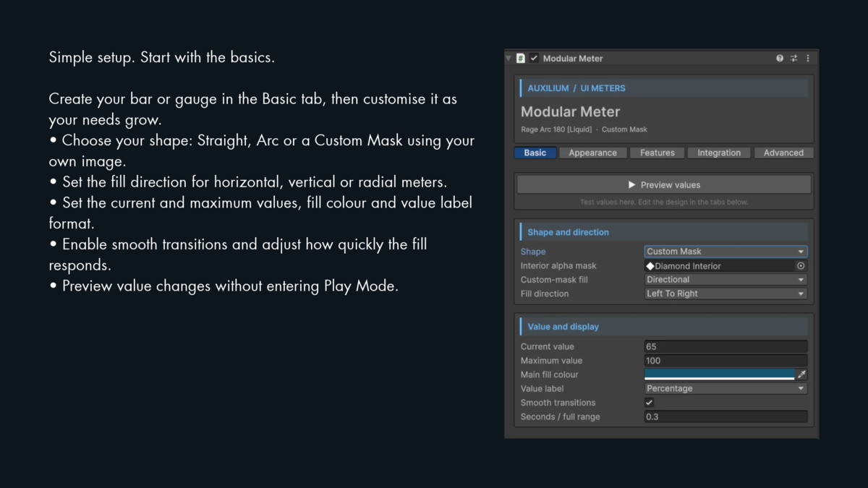
Task: Click the Seconds / full range property label
Action: (561, 417)
